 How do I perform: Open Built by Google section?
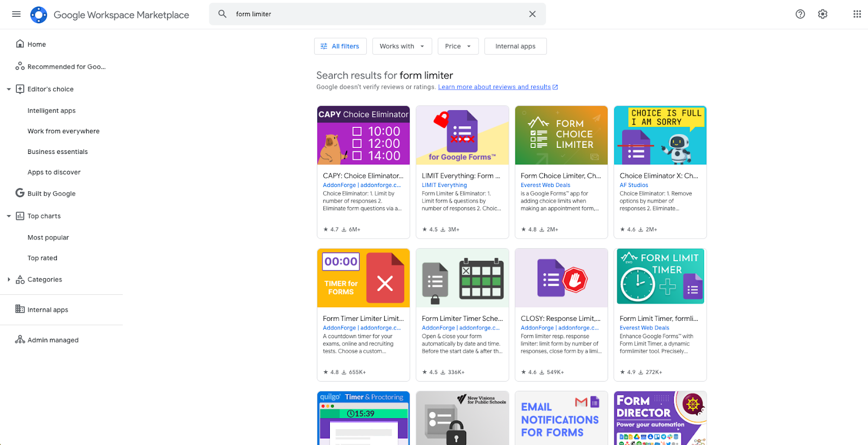51,194
